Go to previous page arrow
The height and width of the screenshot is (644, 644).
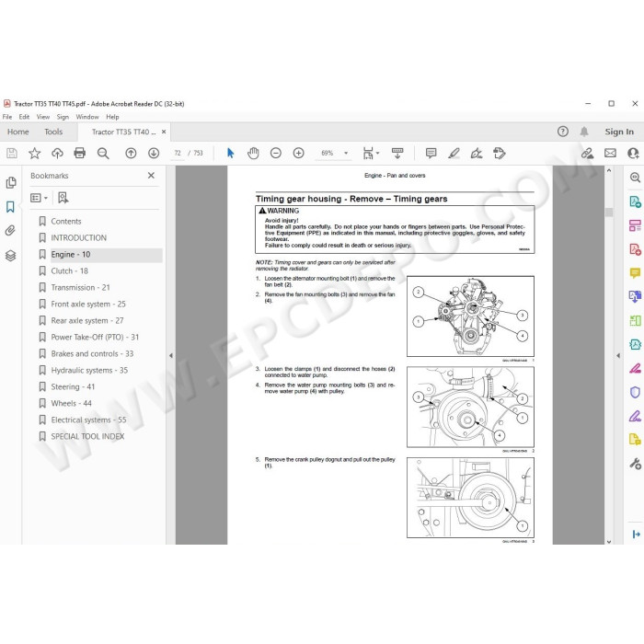pyautogui.click(x=131, y=154)
